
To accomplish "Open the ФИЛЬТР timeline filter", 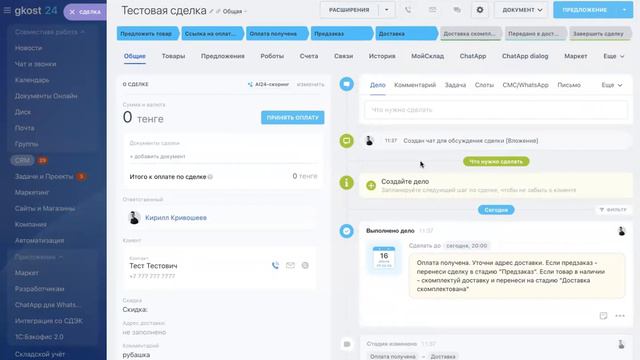I will point(613,210).
